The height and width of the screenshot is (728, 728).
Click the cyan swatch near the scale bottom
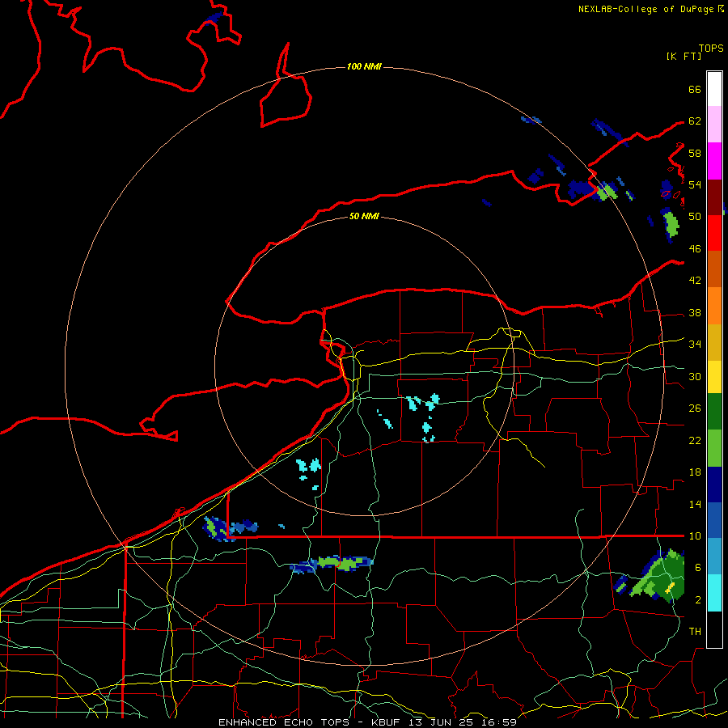(714, 593)
